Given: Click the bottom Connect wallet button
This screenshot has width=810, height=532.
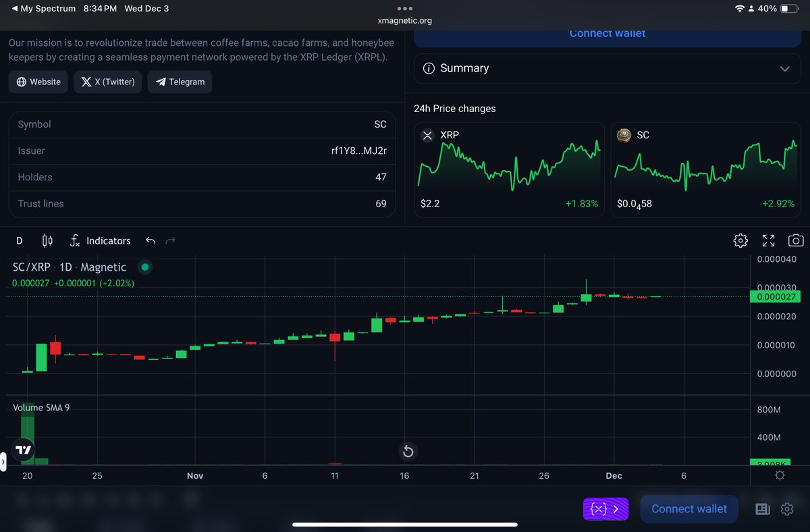Looking at the screenshot, I should click(x=689, y=509).
